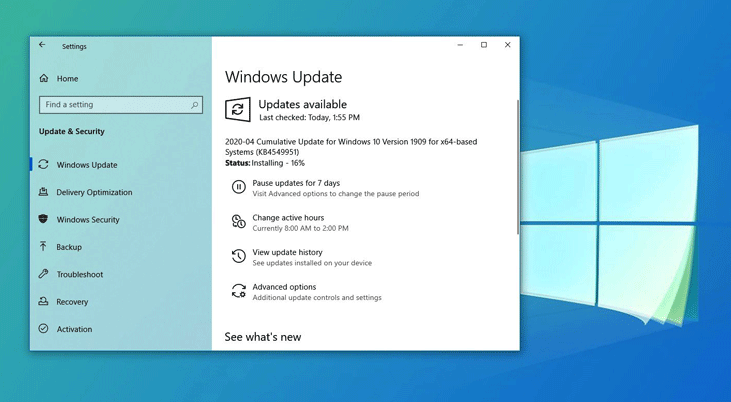
Task: Click the Home icon in sidebar
Action: (44, 79)
